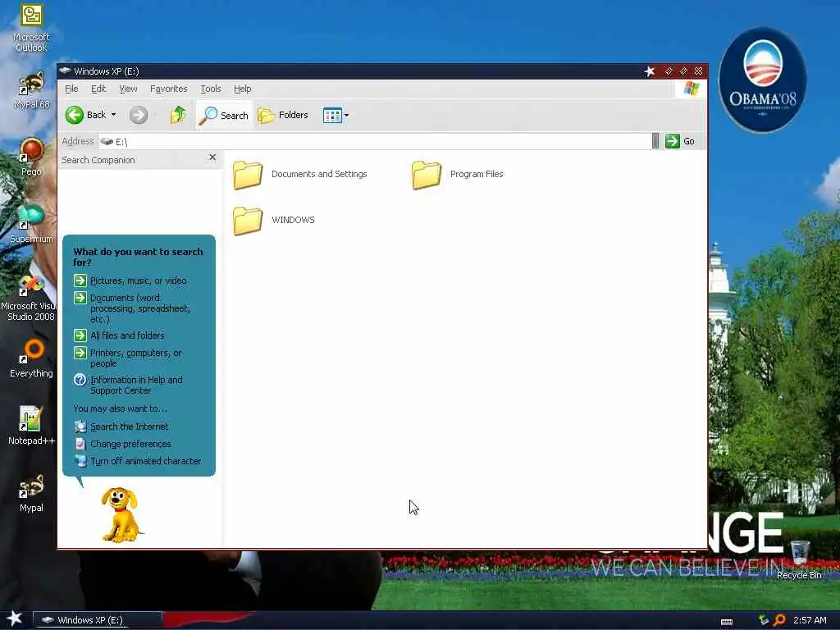
Task: Click the drive icon in the window title bar
Action: (x=65, y=71)
